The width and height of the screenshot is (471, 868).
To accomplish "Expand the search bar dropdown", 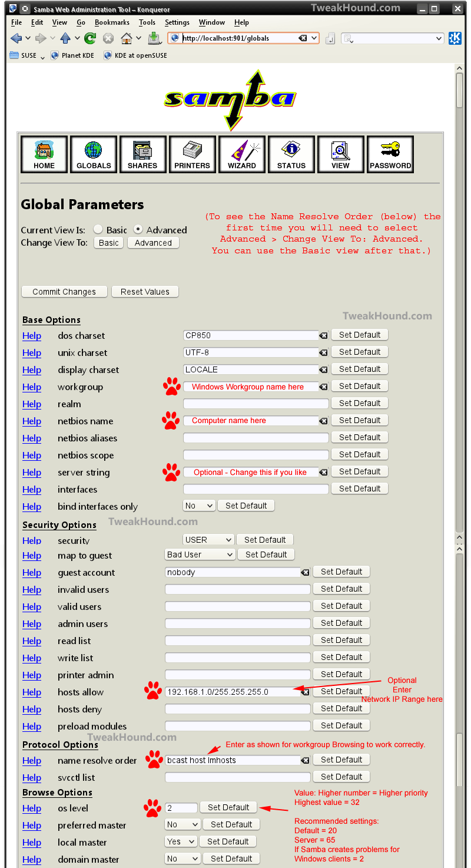I will pyautogui.click(x=439, y=38).
